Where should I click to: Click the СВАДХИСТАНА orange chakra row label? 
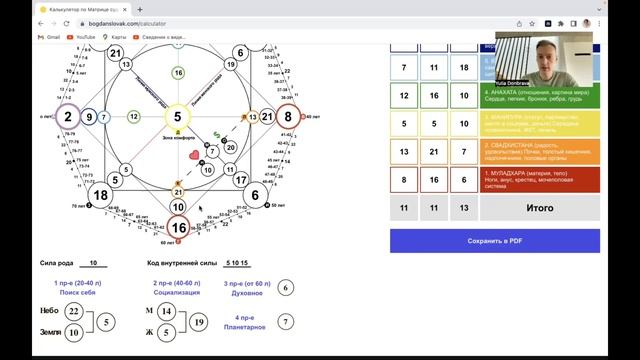(540, 152)
